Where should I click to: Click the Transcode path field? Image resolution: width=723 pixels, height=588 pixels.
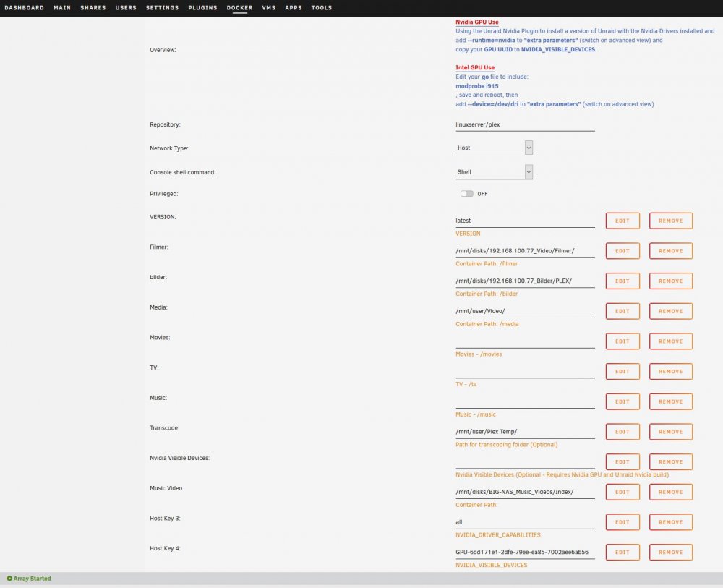(525, 432)
